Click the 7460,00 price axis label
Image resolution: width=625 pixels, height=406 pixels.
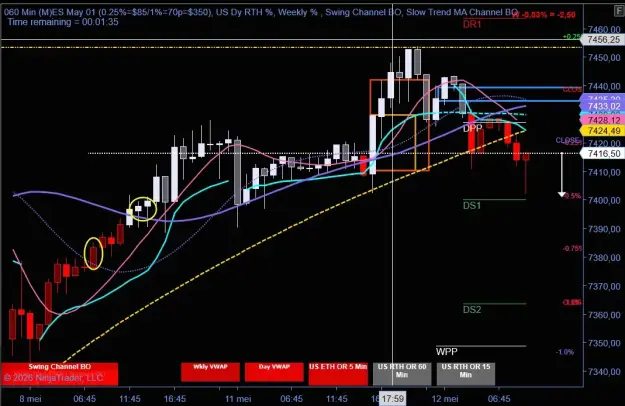point(603,29)
